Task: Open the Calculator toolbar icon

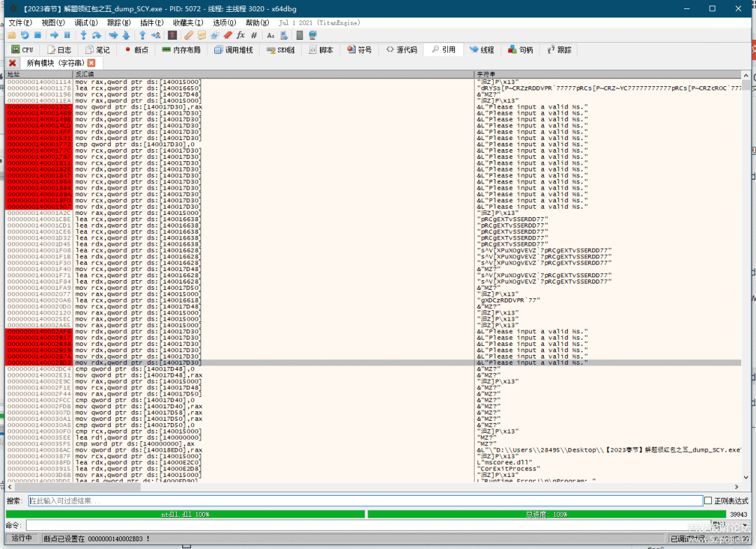Action: [x=300, y=35]
